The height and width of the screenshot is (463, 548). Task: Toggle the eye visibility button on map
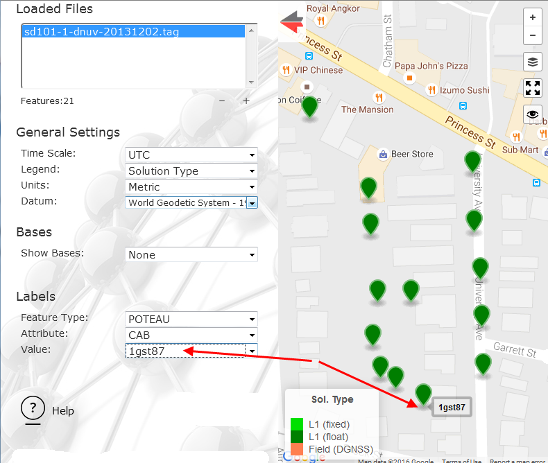point(533,114)
